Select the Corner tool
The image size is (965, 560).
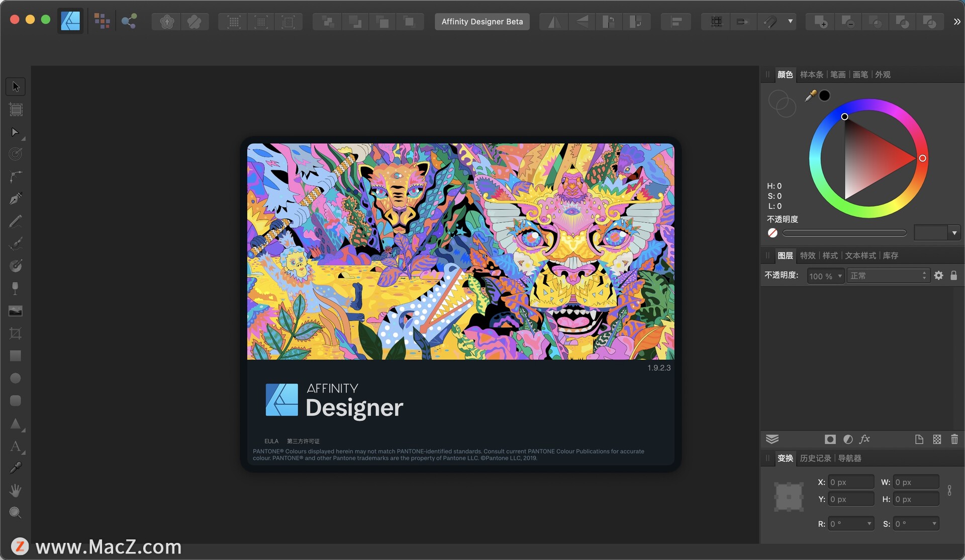point(16,177)
